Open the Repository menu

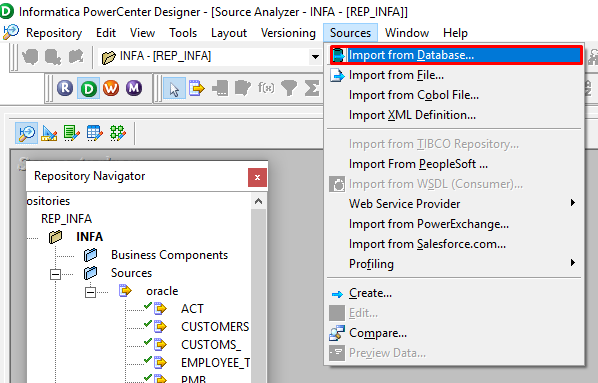tap(54, 33)
